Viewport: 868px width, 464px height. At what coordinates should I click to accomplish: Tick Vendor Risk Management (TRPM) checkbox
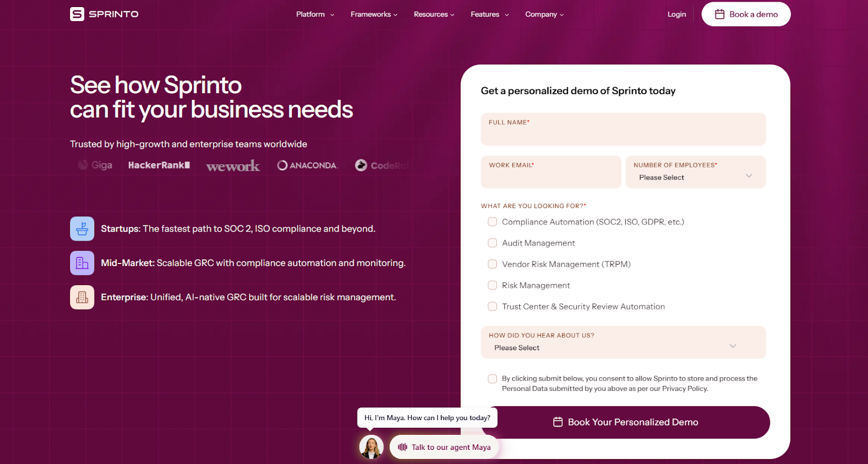[493, 264]
